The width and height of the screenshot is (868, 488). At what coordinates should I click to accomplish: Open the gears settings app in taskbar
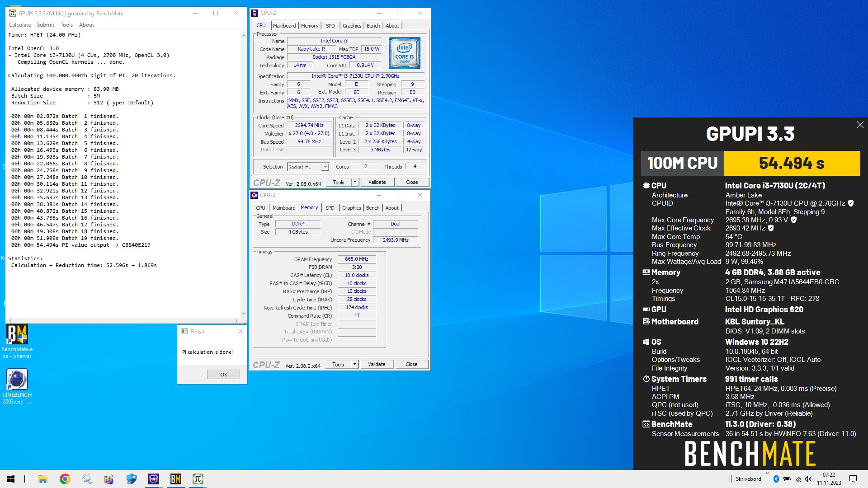point(87,479)
